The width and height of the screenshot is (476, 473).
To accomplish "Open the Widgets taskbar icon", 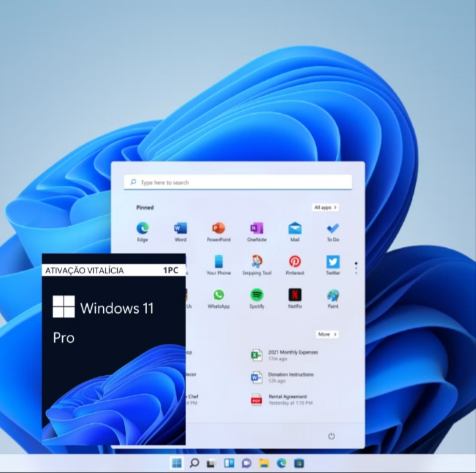I will coord(229,463).
